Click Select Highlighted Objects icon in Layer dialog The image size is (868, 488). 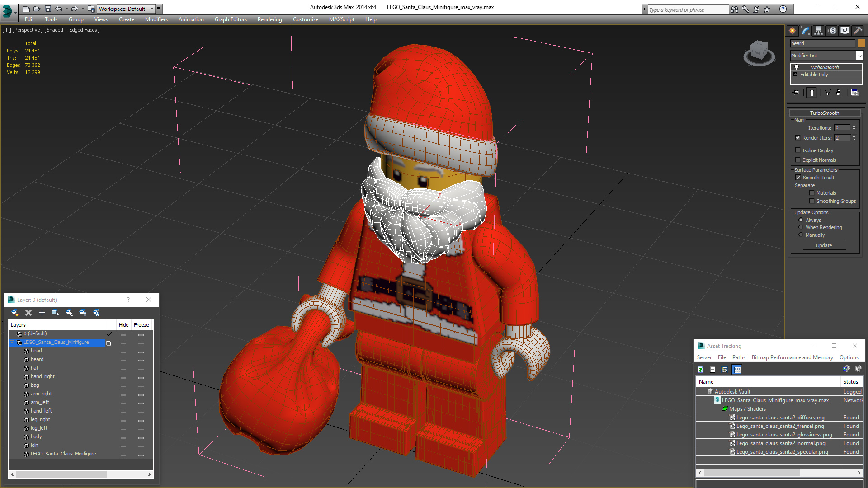(56, 313)
